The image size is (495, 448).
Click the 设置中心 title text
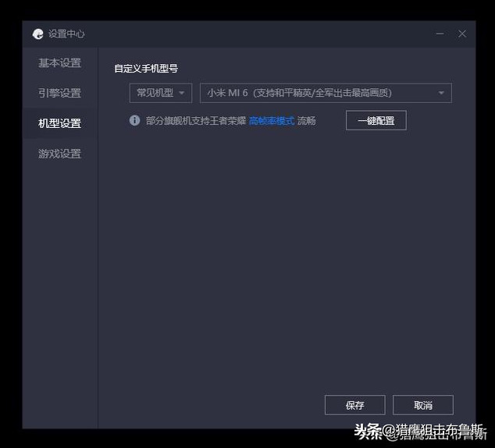coord(66,34)
